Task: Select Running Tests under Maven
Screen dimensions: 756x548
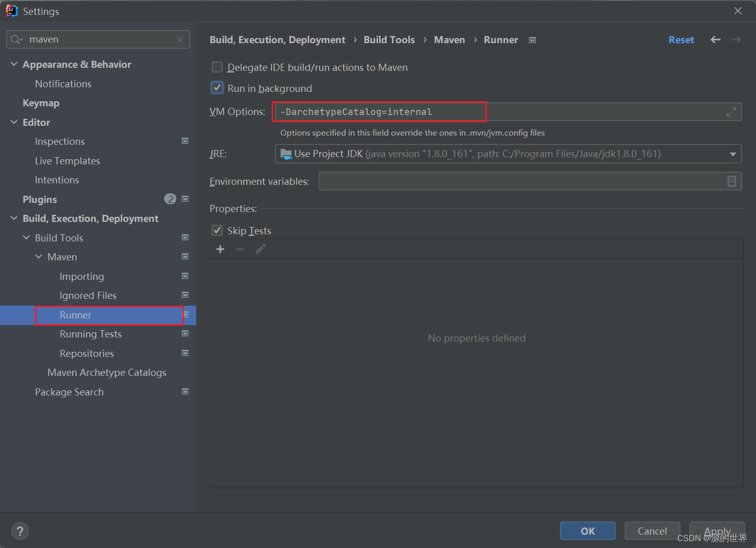Action: tap(90, 334)
